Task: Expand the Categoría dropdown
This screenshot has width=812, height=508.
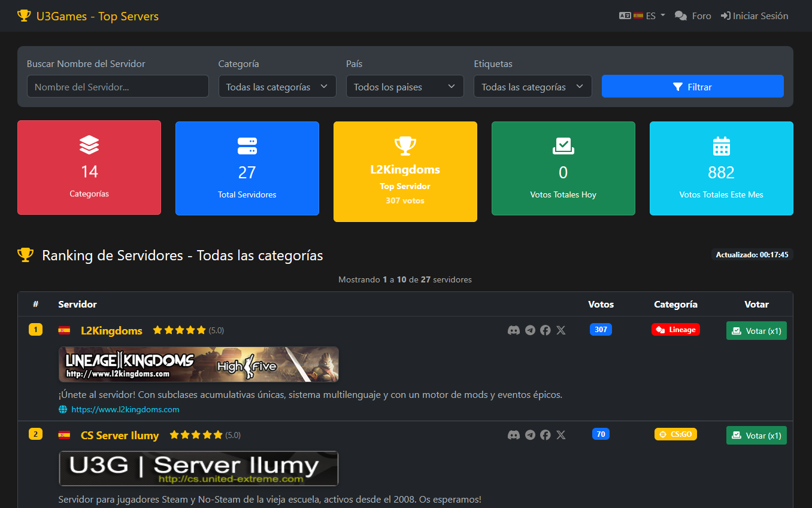Action: click(277, 86)
